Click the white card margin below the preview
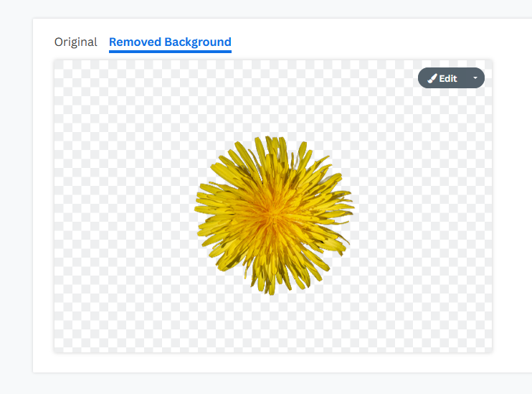 272,362
